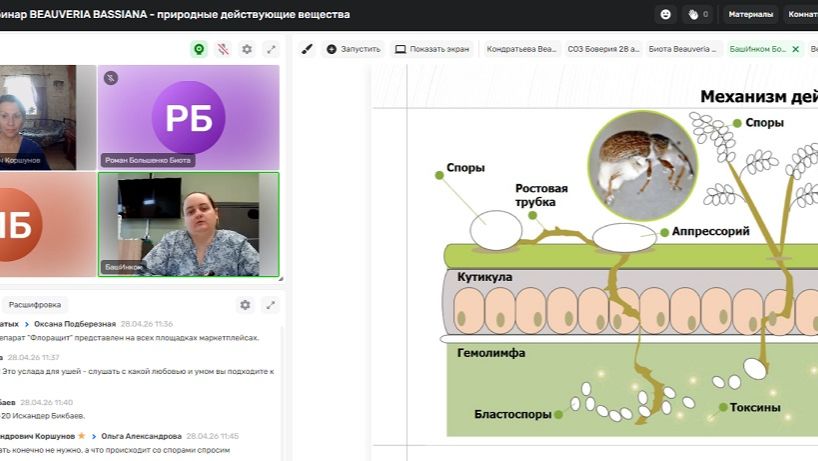Click the Токсины label on slide
The width and height of the screenshot is (818, 461).
coord(755,407)
